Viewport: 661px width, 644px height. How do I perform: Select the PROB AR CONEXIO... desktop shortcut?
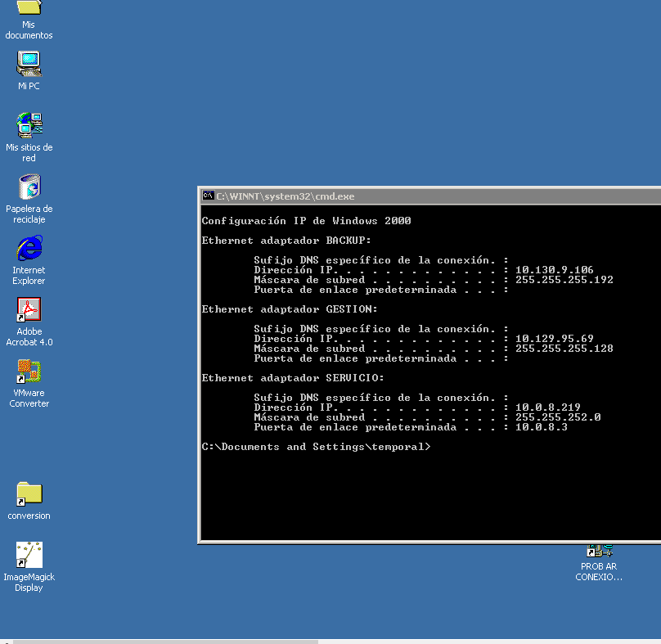point(599,555)
